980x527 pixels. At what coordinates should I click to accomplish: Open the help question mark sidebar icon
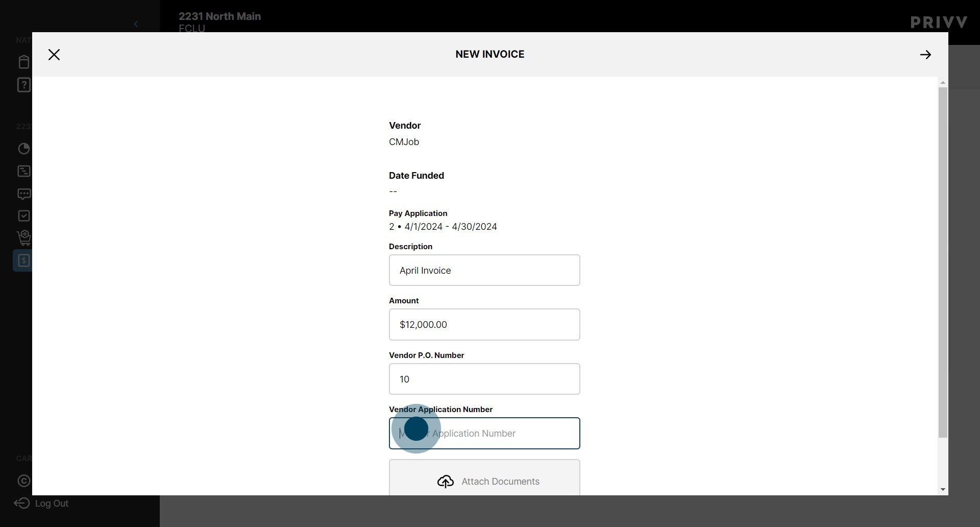coord(24,85)
